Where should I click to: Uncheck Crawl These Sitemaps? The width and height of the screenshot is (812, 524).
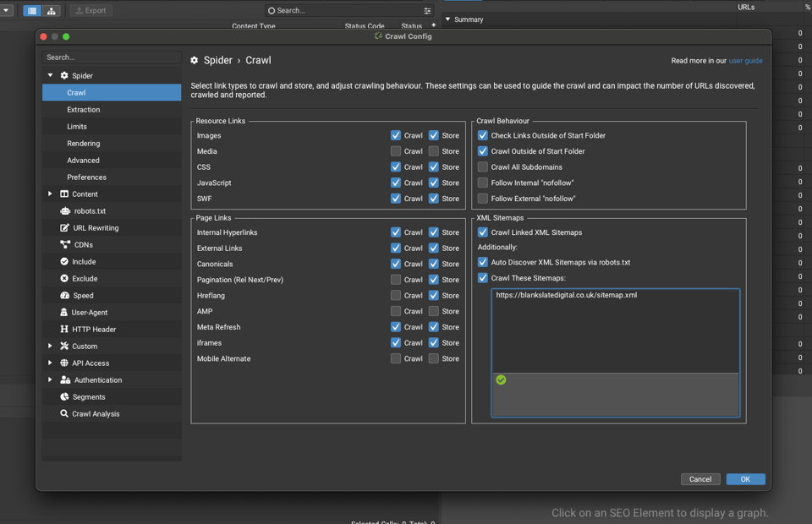[x=483, y=278]
